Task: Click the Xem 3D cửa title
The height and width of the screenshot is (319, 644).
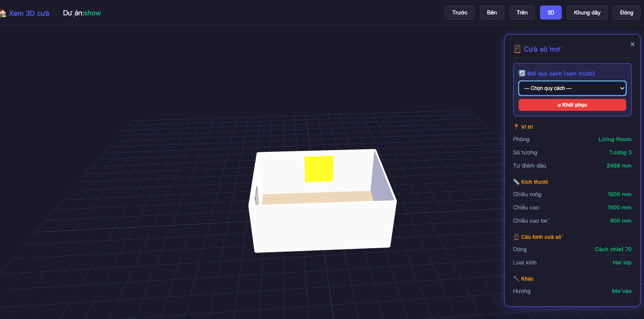Action: coord(29,13)
